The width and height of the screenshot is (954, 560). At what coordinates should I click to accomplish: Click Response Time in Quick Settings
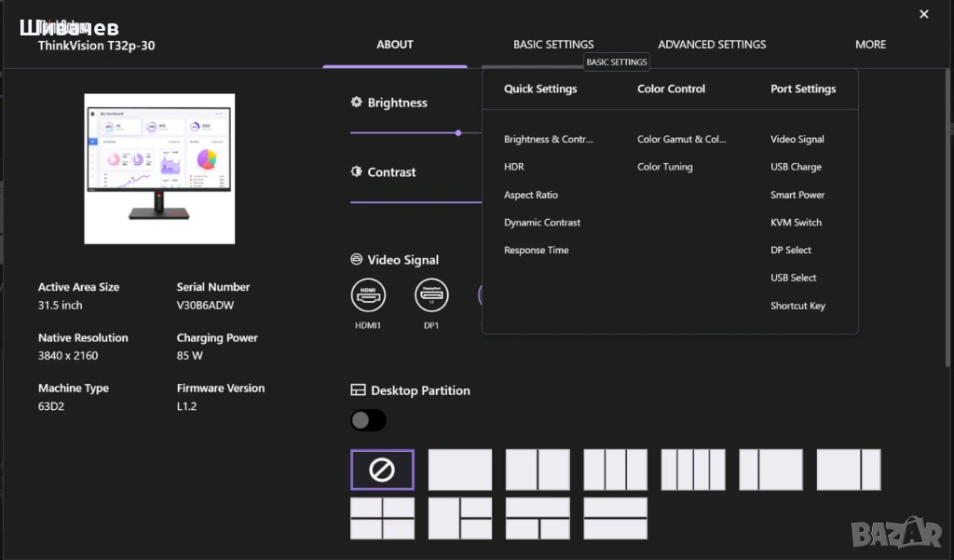(x=537, y=250)
